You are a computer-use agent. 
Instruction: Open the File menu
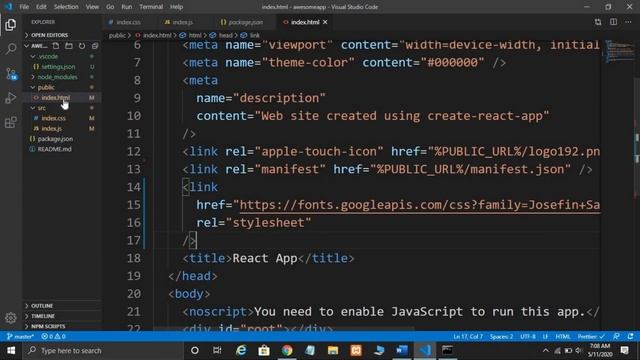tap(24, 7)
